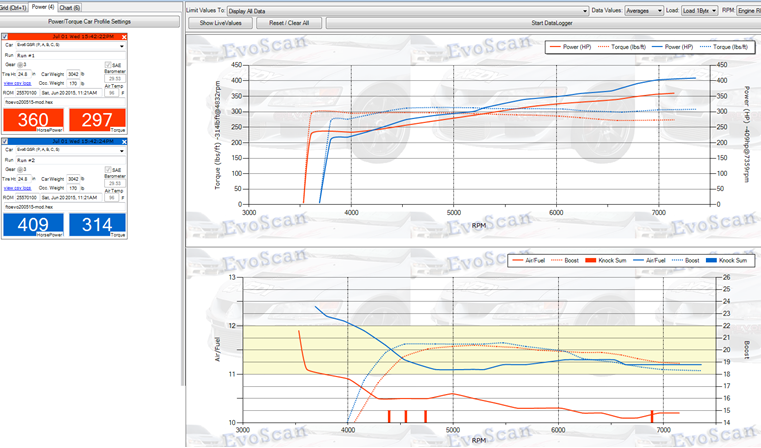The height and width of the screenshot is (448, 761).
Task: Open the view csv logs link in Run #1
Action: pos(17,83)
